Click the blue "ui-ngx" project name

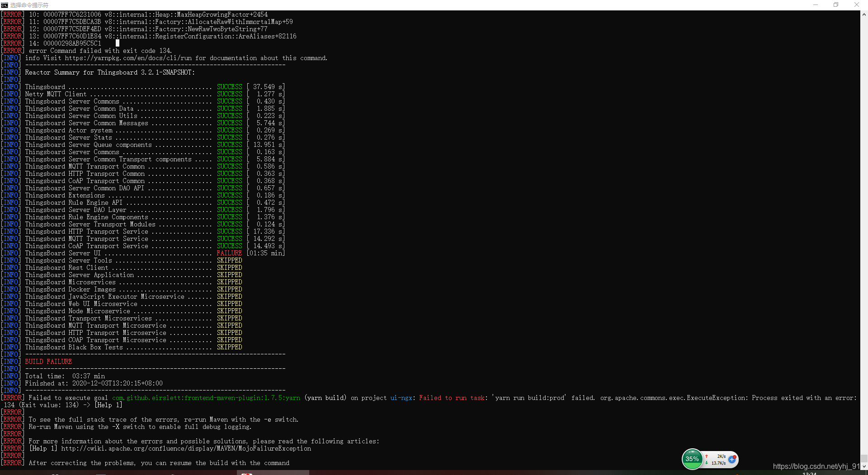click(401, 398)
